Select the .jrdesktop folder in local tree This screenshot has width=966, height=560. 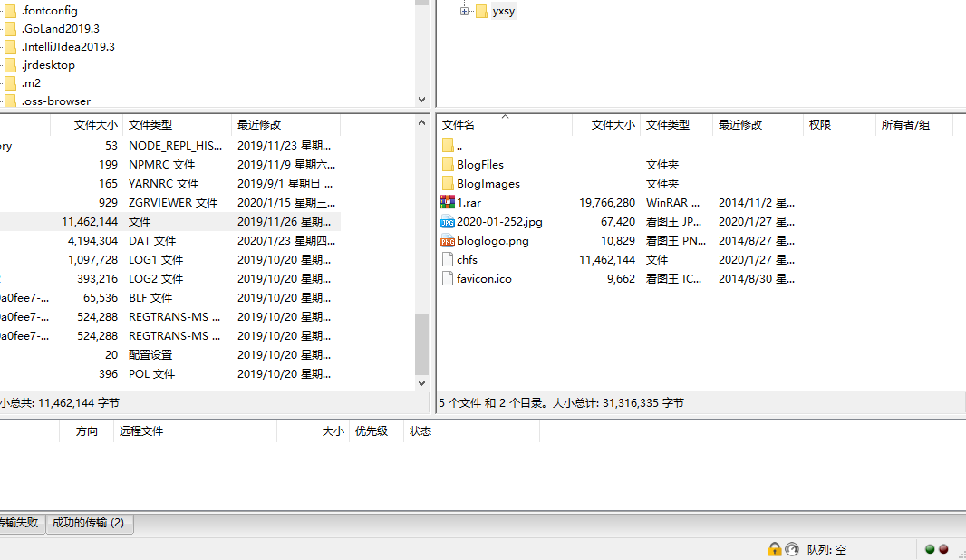pos(48,65)
